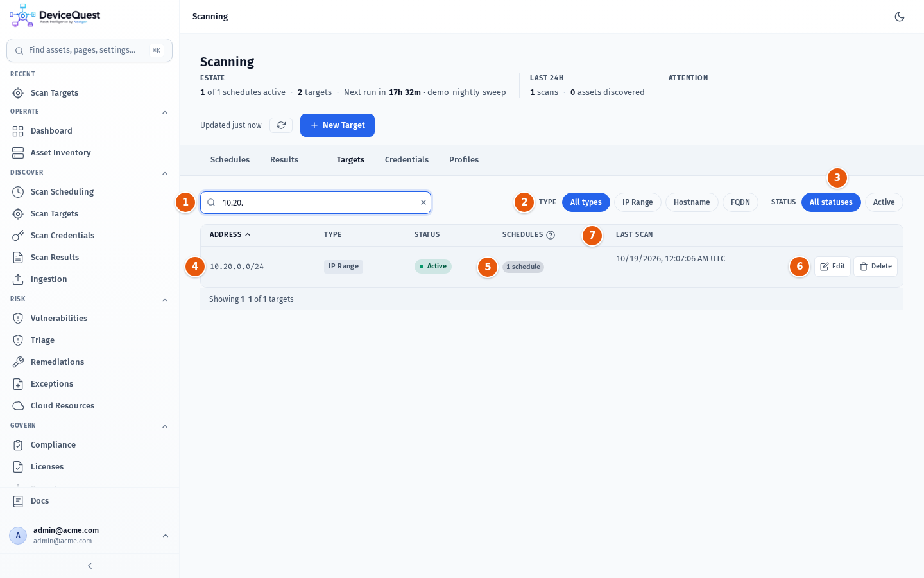
Task: Open the Schedules column help icon
Action: [x=551, y=235]
